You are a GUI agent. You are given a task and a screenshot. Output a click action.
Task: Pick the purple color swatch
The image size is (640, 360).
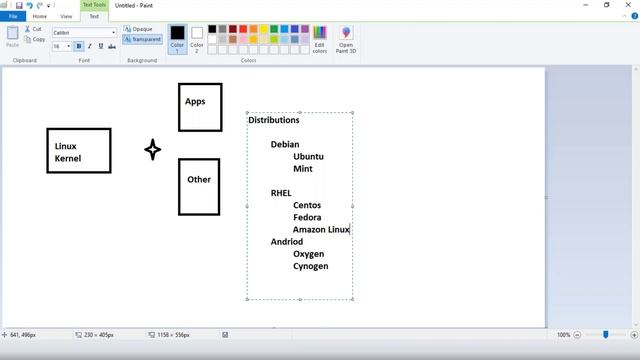305,29
